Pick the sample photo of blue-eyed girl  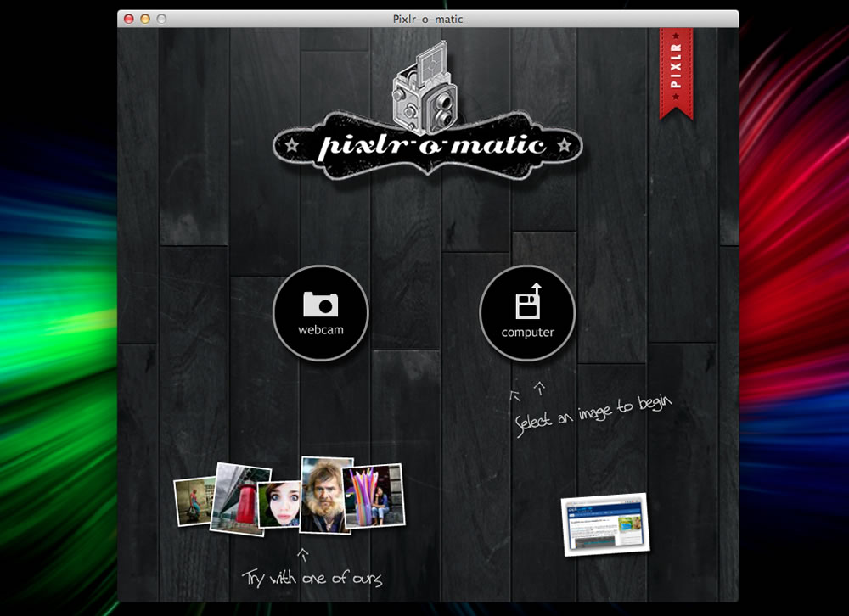click(x=279, y=504)
